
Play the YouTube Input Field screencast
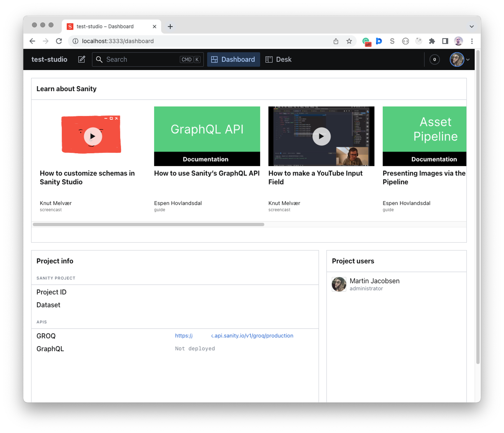tap(321, 136)
